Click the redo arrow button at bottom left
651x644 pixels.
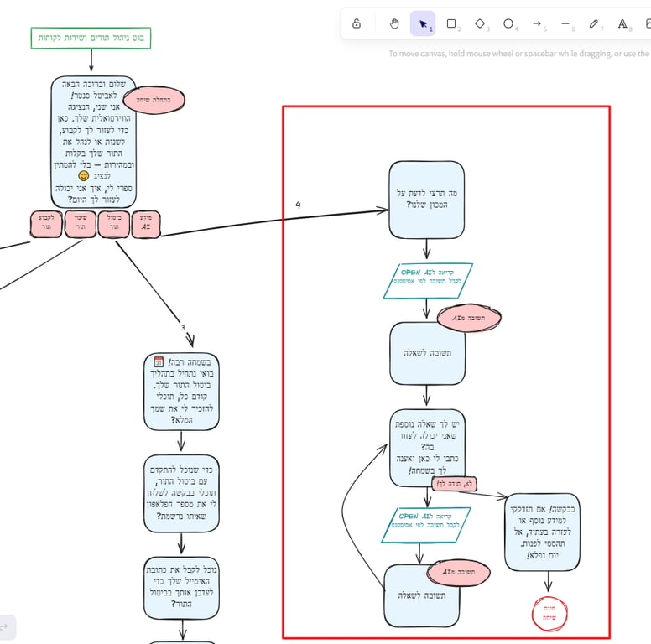pyautogui.click(x=5, y=627)
